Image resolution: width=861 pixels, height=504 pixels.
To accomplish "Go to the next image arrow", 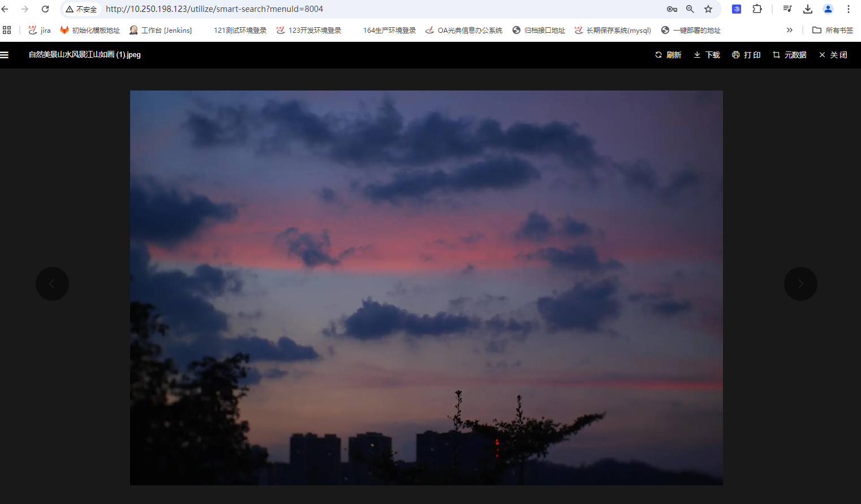I will click(800, 283).
